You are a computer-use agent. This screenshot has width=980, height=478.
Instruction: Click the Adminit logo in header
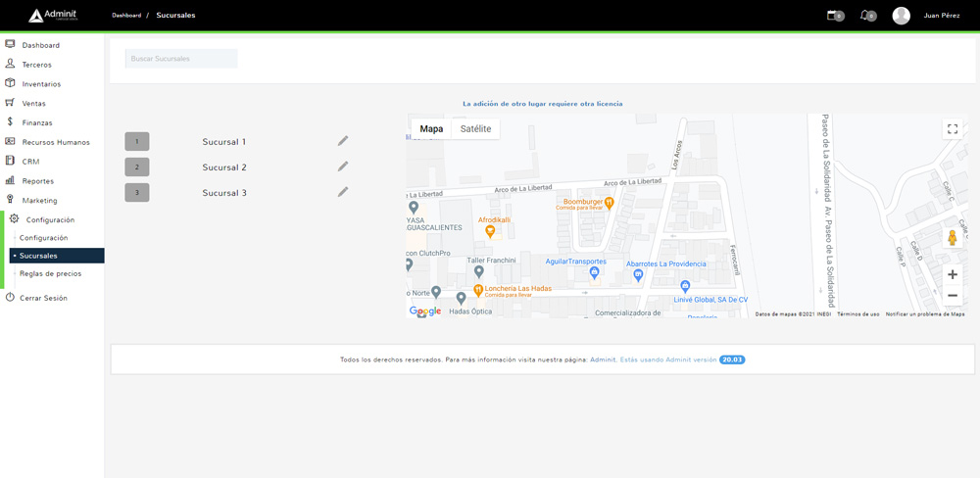coord(53,16)
